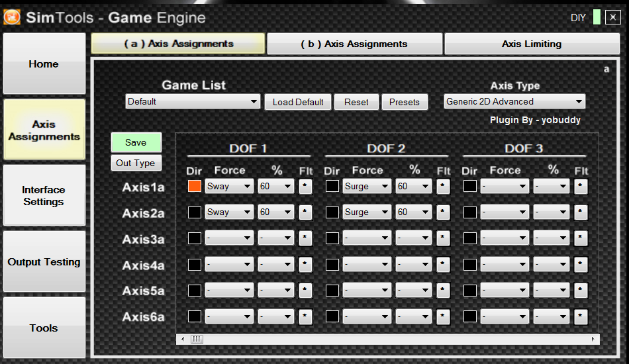This screenshot has height=364, width=629.
Task: Toggle Axis1a DOF 2 Dir box
Action: tap(332, 187)
